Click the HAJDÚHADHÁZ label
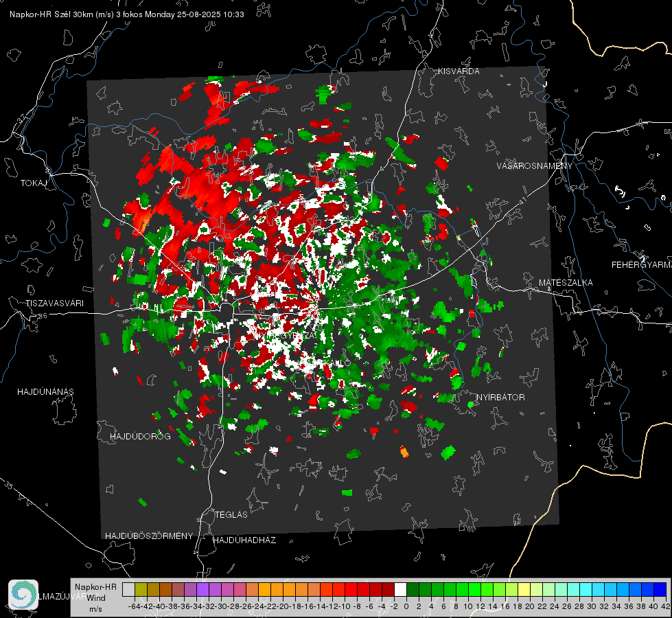 (x=244, y=540)
